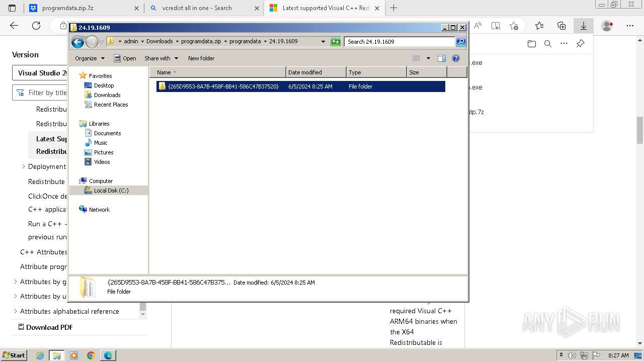
Task: Open the address bar history dropdown arrow
Action: [323, 42]
